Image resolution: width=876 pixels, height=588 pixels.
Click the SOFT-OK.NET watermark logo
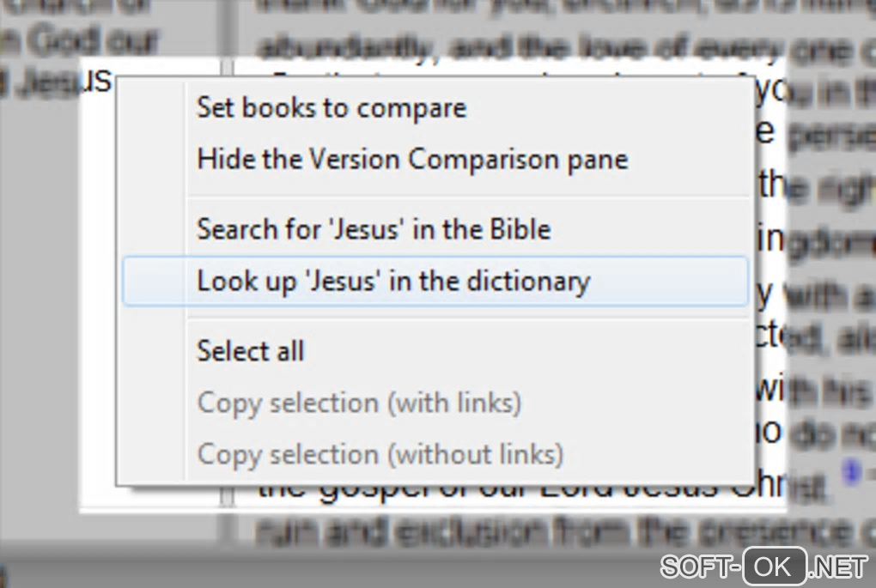(x=763, y=567)
